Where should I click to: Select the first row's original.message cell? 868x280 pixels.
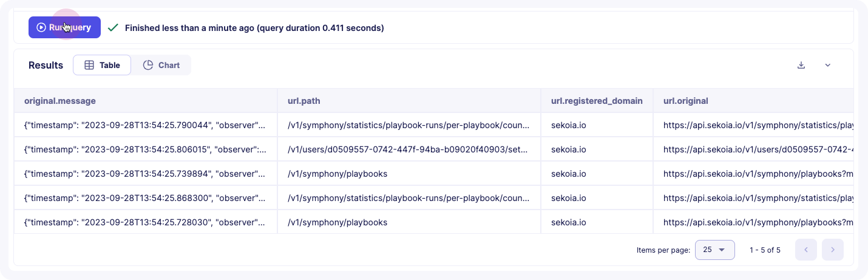pos(144,125)
